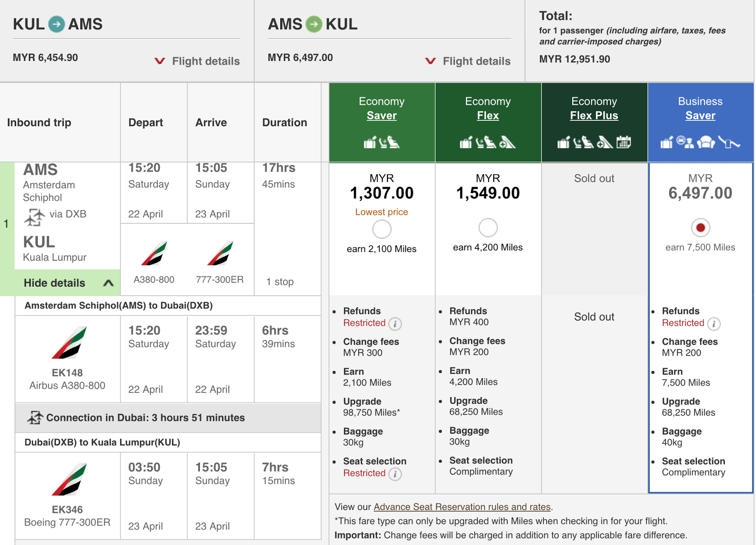The image size is (756, 545).
Task: Click the Refunds Restricted info button in Economy Saver
Action: pos(395,324)
